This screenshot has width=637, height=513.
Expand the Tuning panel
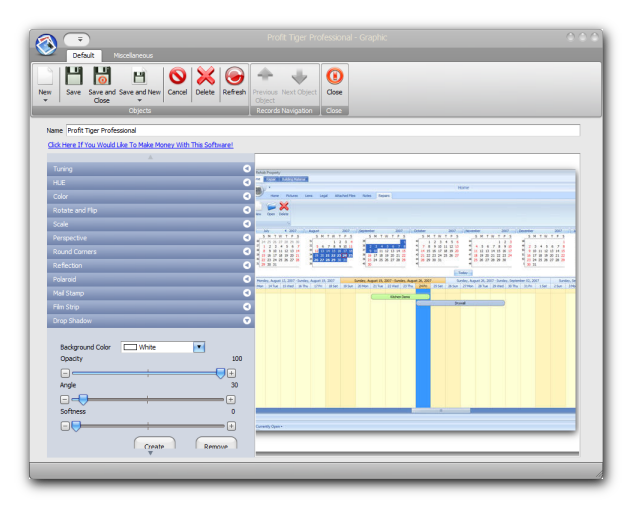(151, 169)
